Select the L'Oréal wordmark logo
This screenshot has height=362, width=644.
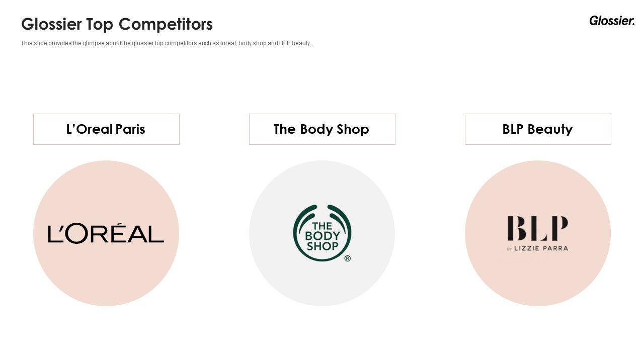pos(106,234)
